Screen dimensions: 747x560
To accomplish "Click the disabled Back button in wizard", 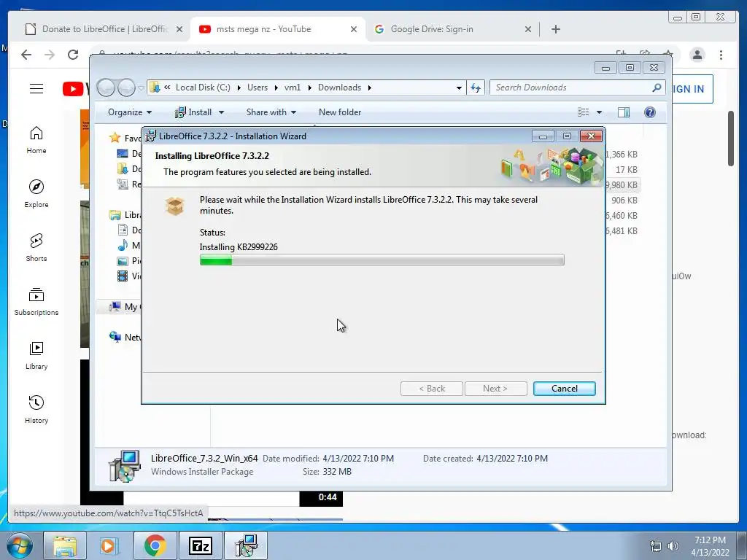I will tap(432, 389).
